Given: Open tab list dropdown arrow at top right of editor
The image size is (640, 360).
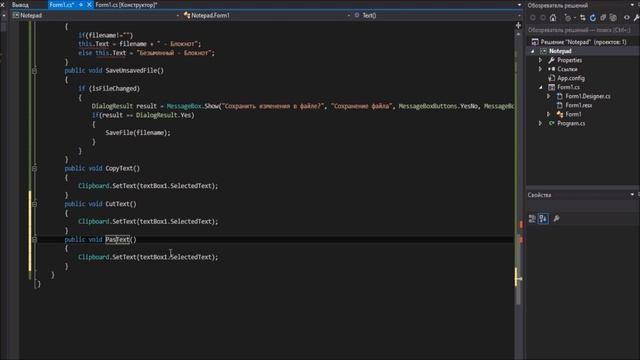Looking at the screenshot, I should tap(519, 5).
